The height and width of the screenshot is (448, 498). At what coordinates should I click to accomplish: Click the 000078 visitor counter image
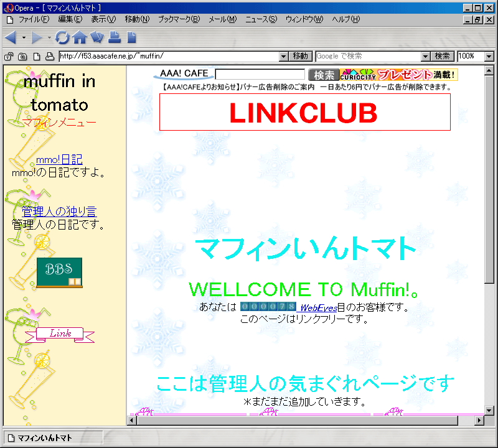tap(268, 307)
